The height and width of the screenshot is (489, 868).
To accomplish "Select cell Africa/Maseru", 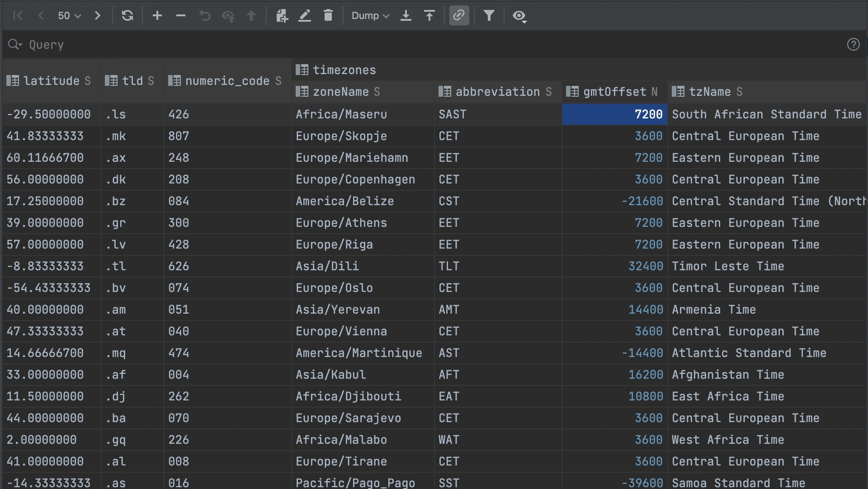I will 363,114.
